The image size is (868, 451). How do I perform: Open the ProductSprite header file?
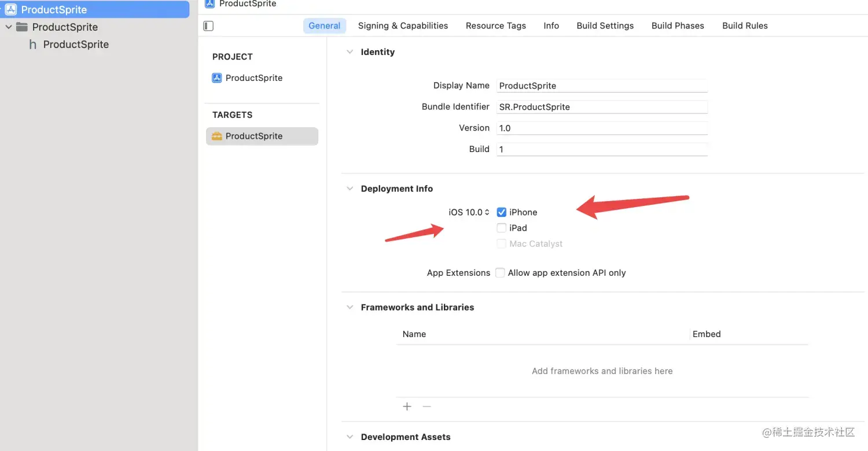click(76, 45)
